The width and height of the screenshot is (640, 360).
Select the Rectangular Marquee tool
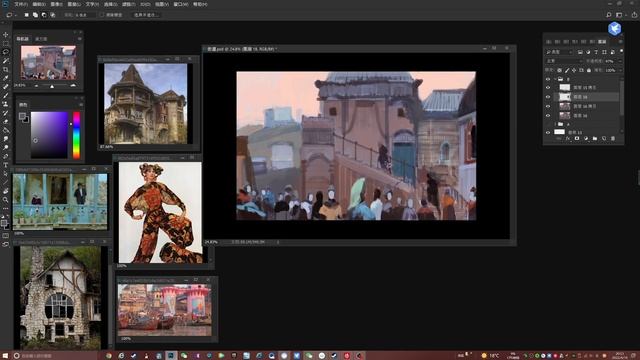click(6, 43)
